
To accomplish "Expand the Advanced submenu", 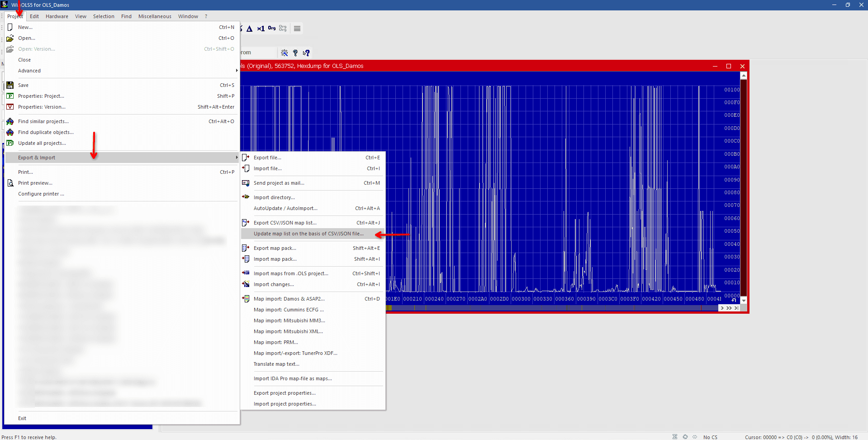I will (x=122, y=71).
